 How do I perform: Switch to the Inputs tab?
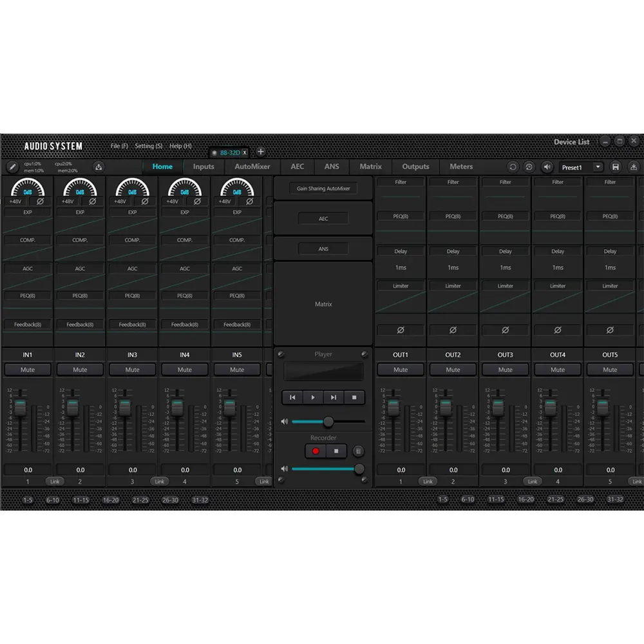[204, 166]
